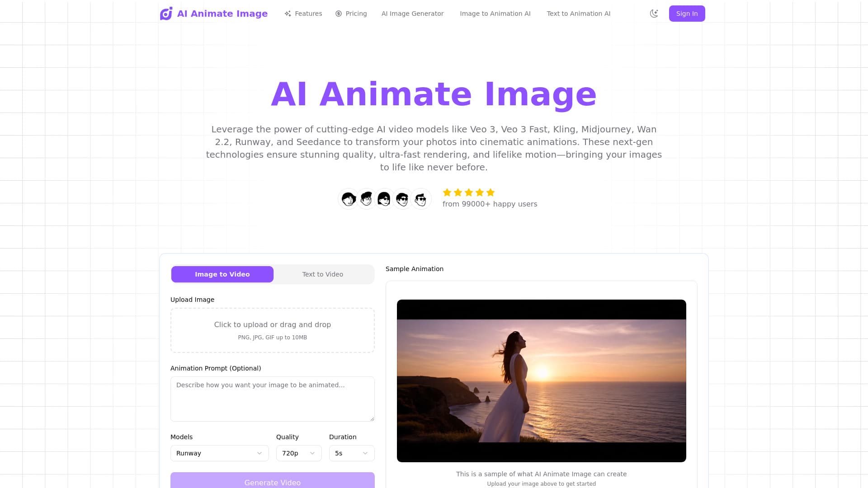Click the Animation Prompt text box
868x488 pixels.
tap(272, 399)
